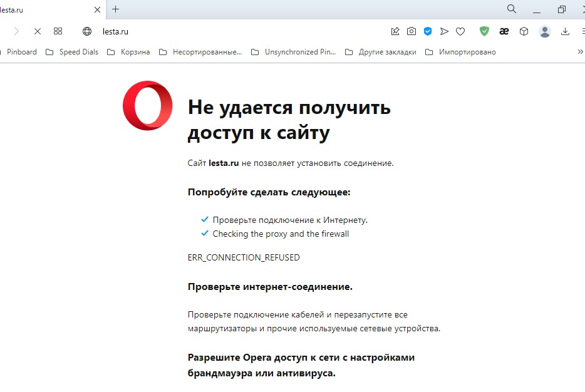Click the heading 'Не удается получить доступ к сайту'
Viewport: 585px width, 392px height.
289,120
